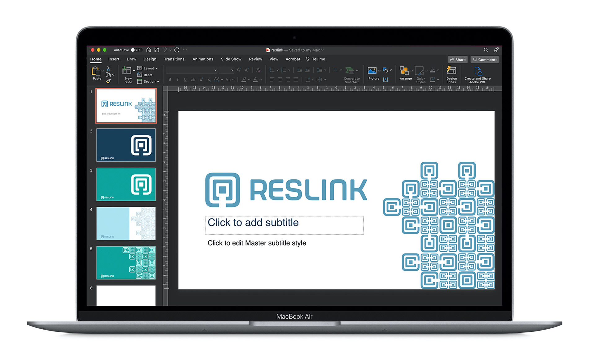This screenshot has height=364, width=595.
Task: Switch to the Animations tab
Action: point(203,59)
